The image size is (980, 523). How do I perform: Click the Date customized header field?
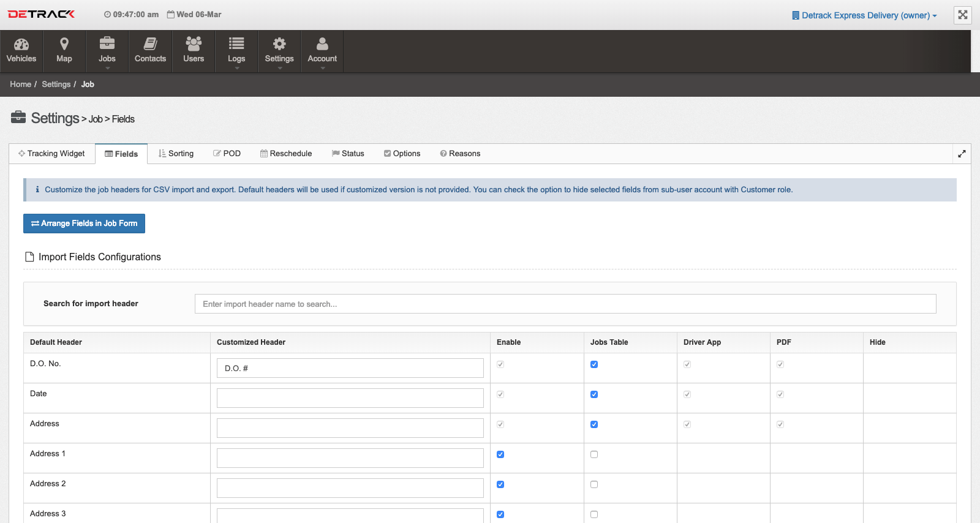[x=350, y=398]
